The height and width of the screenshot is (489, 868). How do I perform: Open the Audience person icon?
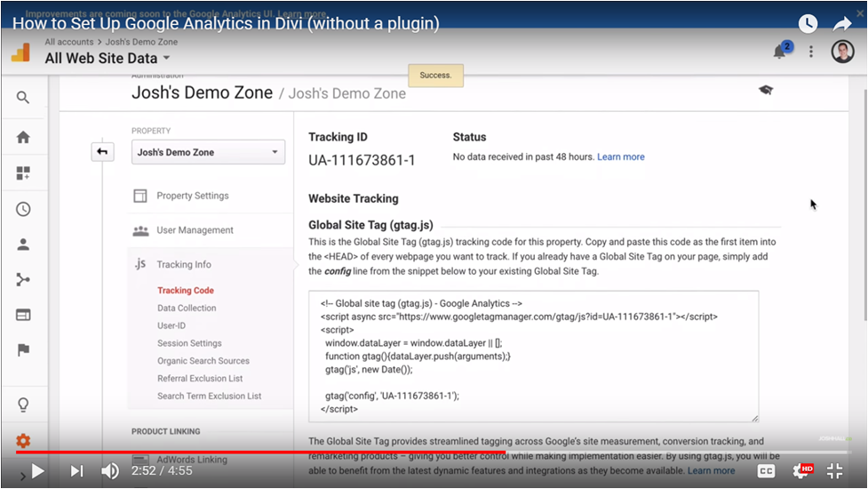click(23, 244)
